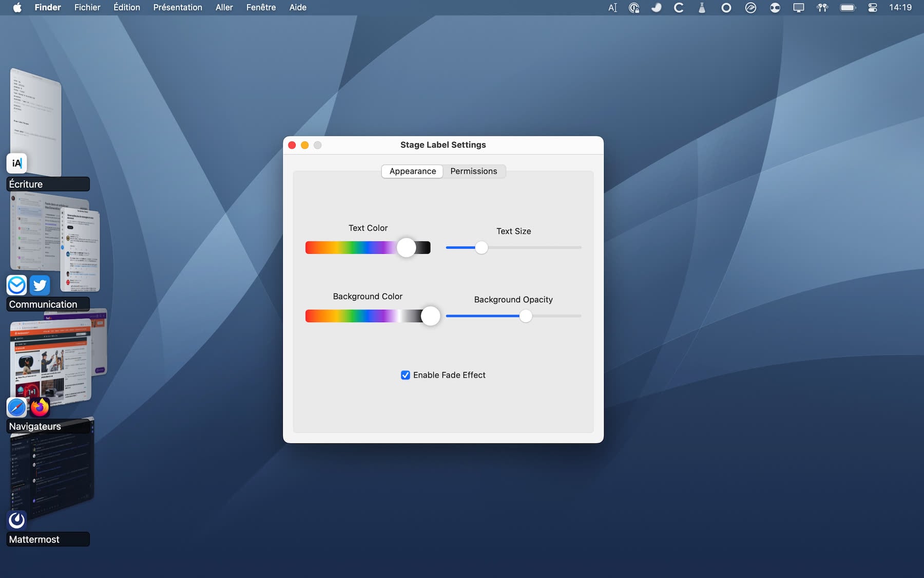Open the Finder application menu
The height and width of the screenshot is (578, 924).
click(48, 7)
